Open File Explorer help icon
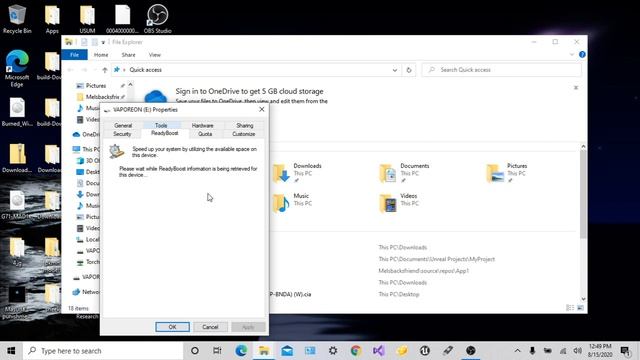 point(582,54)
